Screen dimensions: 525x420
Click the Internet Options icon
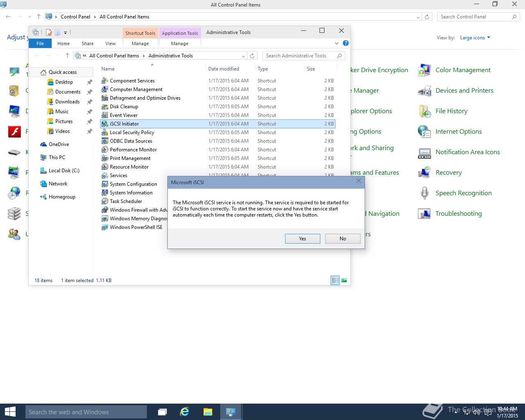tap(425, 132)
